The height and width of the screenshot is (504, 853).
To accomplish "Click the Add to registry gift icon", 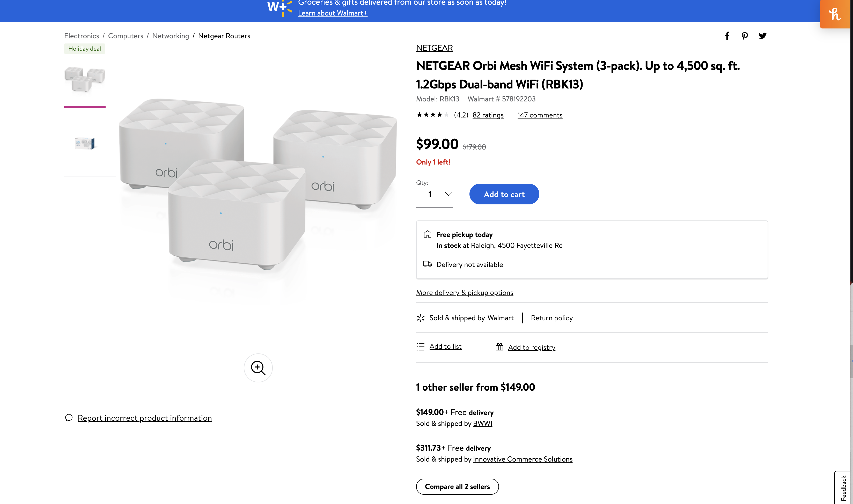I will 499,347.
